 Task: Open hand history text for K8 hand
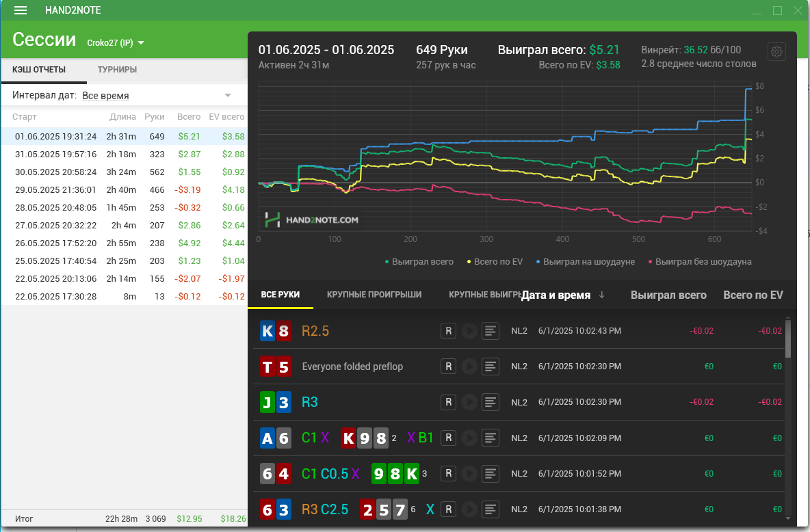point(491,330)
